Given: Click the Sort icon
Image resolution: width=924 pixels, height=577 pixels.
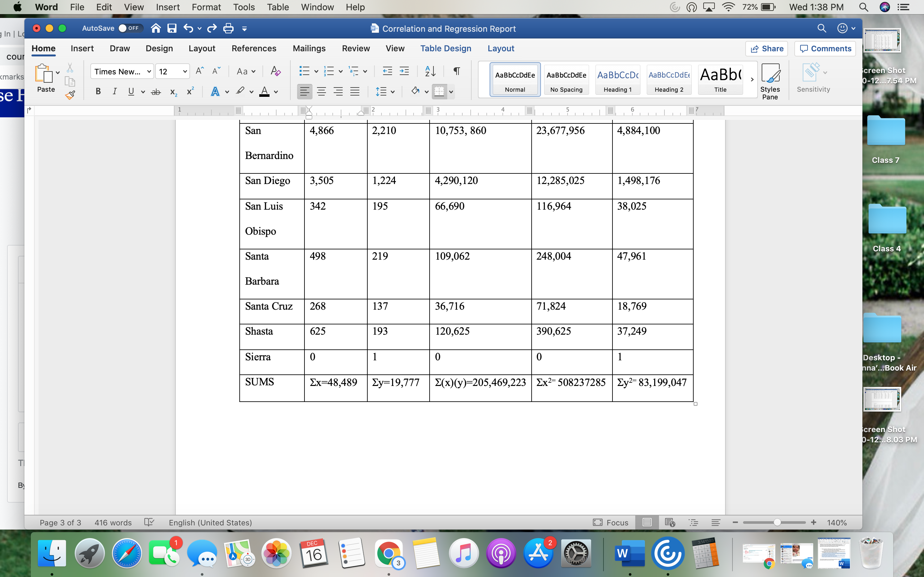Looking at the screenshot, I should click(430, 71).
